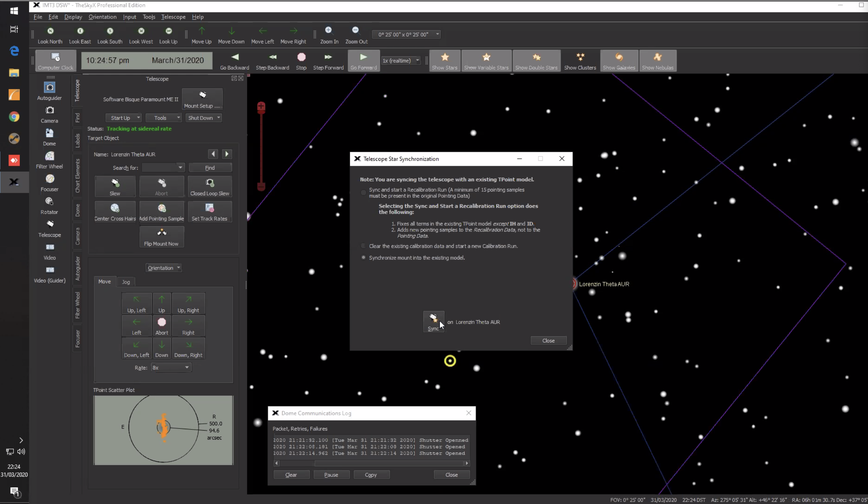Viewport: 868px width, 504px height.
Task: Click Add Pointing Sample in Telescope panel
Action: tap(162, 212)
